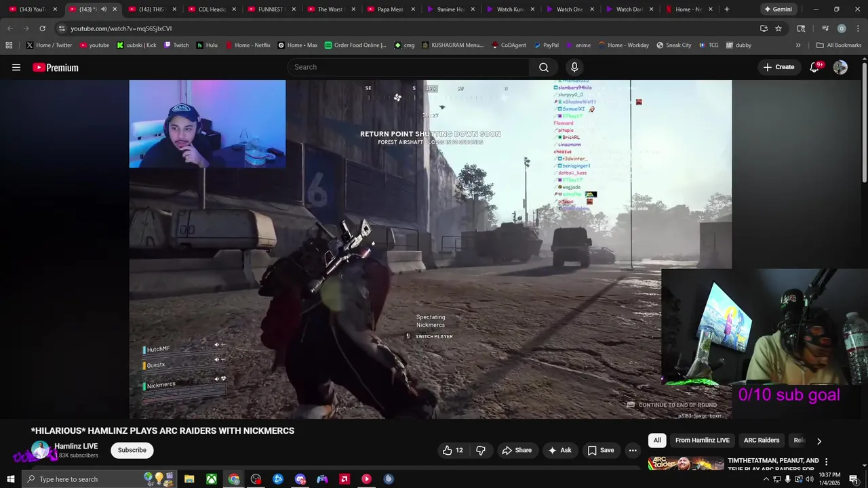Open the Chrome three-dot menu
This screenshot has height=488, width=868.
click(856, 28)
